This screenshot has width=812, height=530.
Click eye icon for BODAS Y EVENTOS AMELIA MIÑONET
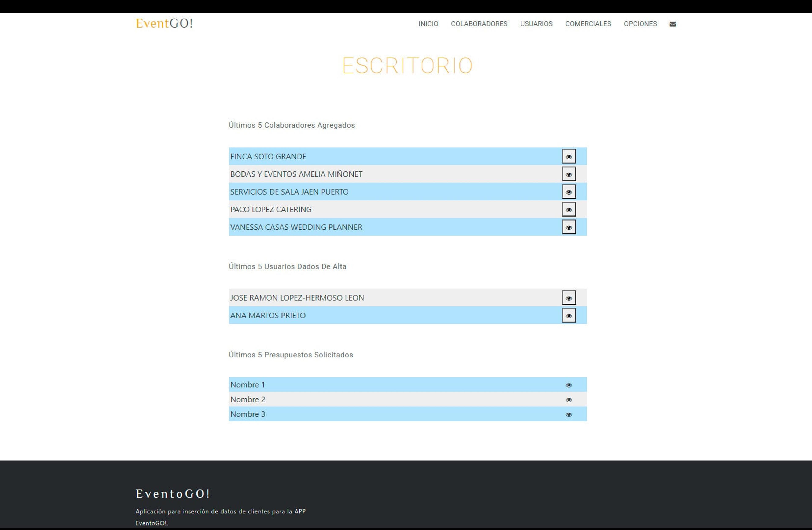point(569,174)
